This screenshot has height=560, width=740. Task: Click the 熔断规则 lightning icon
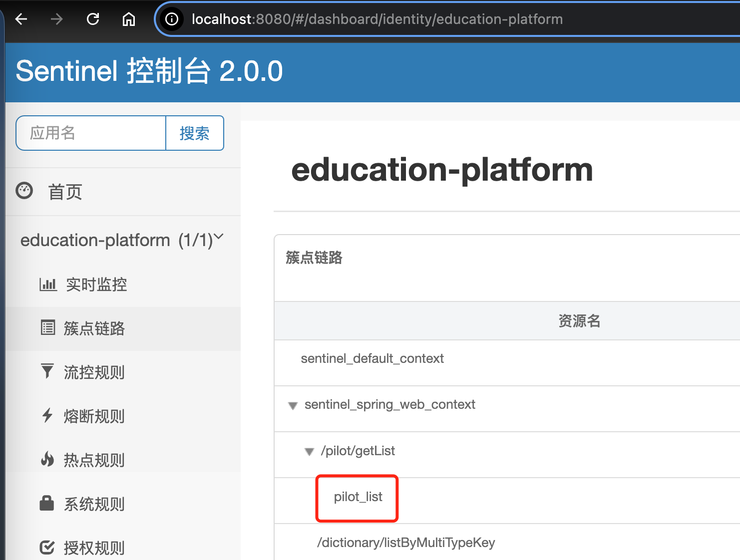tap(47, 416)
